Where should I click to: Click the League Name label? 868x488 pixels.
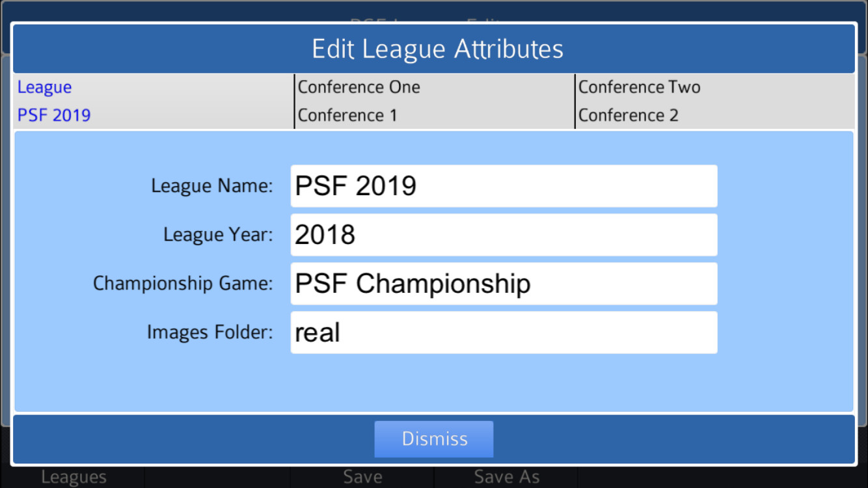click(x=211, y=185)
